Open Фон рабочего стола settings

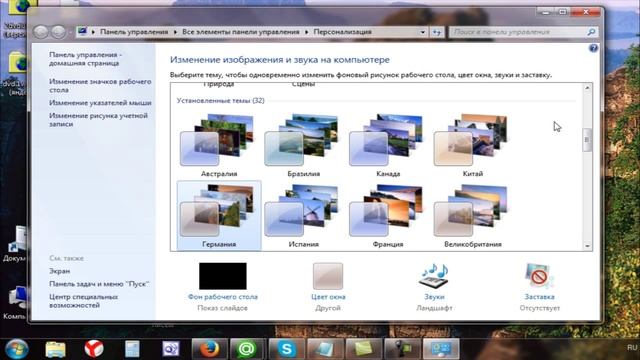click(x=223, y=276)
